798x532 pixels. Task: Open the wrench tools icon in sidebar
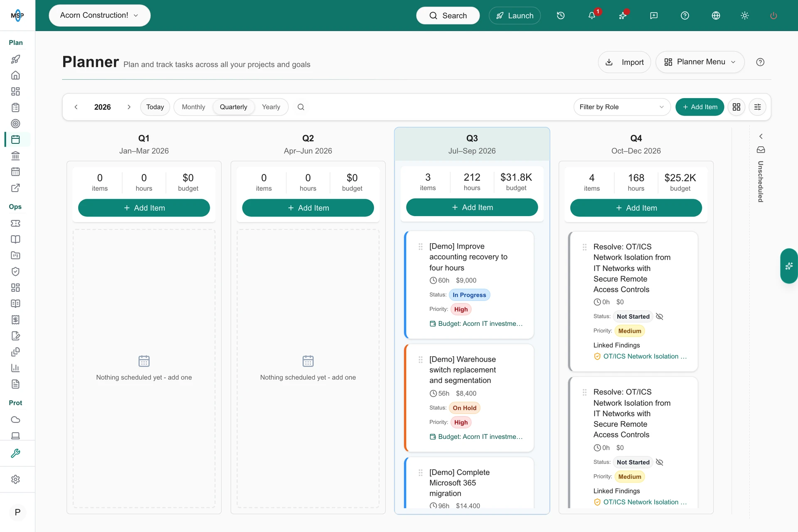(x=15, y=453)
